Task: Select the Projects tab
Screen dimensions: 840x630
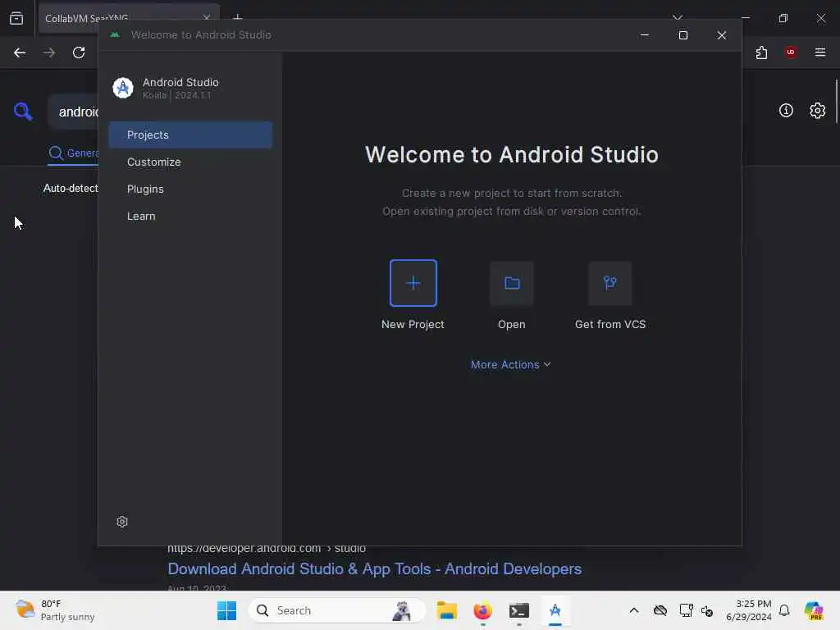Action: [190, 135]
